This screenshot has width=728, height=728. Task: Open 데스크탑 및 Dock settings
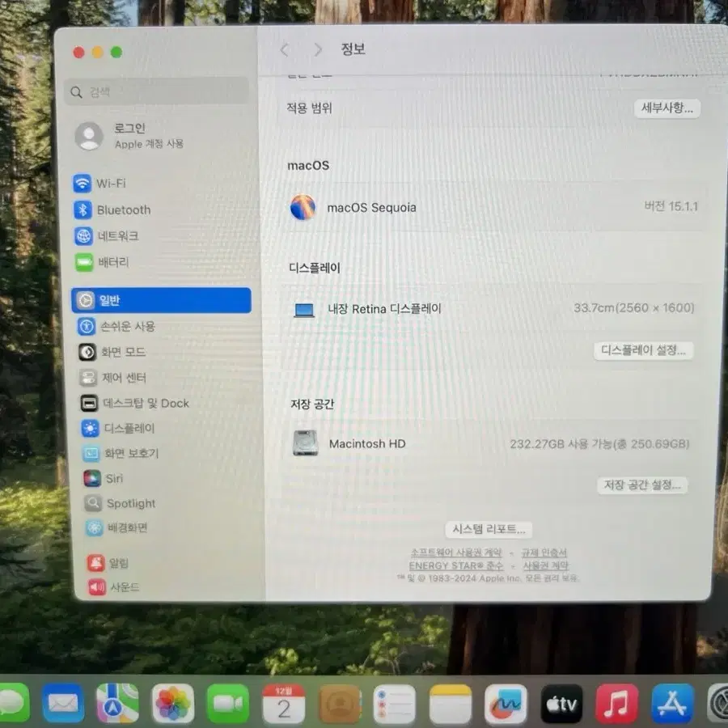click(134, 403)
